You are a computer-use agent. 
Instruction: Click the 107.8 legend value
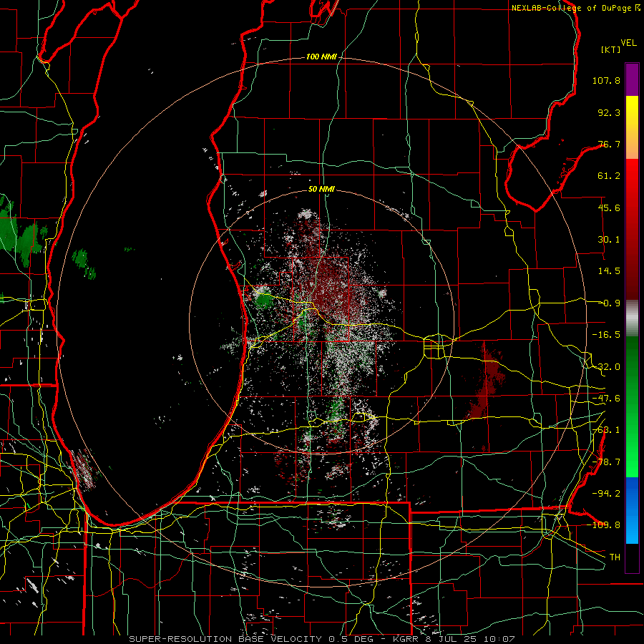coord(606,80)
